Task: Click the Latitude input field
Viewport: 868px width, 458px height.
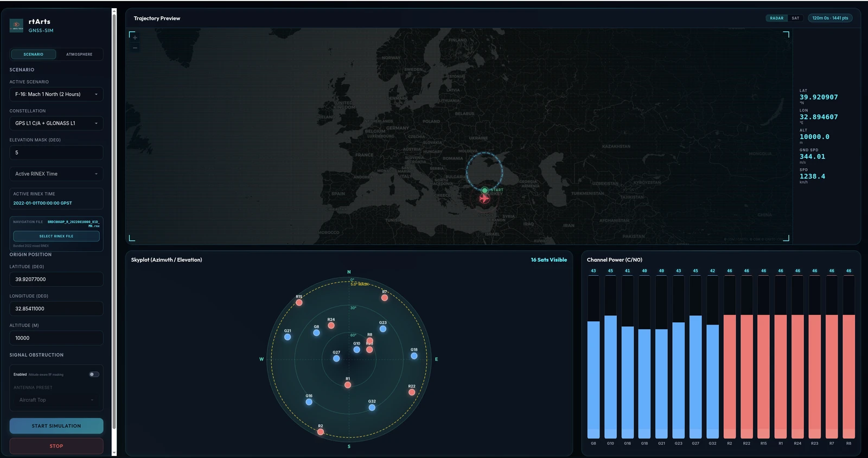Action: point(56,279)
